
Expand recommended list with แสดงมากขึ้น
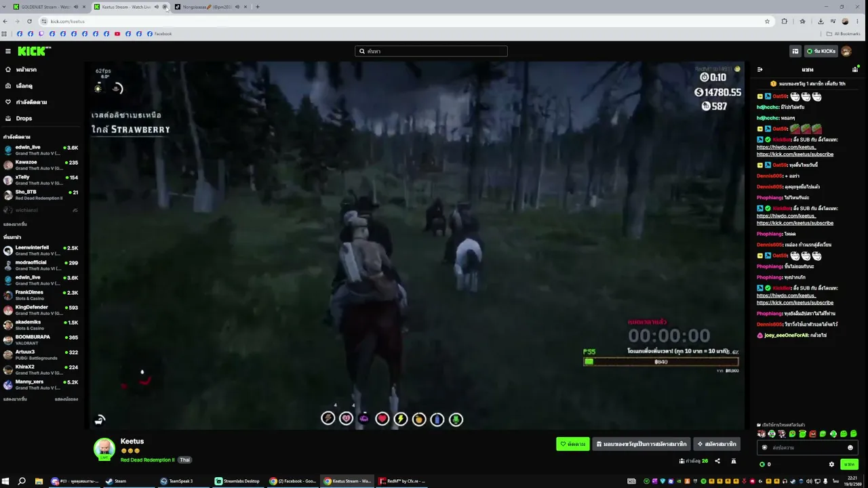click(15, 399)
